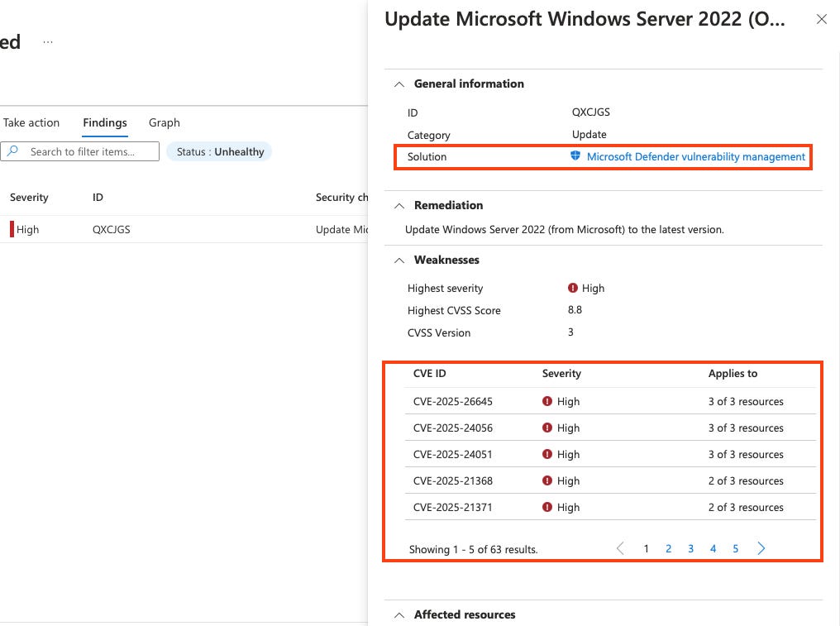Select the Findings tab
Image resolution: width=840 pixels, height=626 pixels.
click(x=105, y=122)
